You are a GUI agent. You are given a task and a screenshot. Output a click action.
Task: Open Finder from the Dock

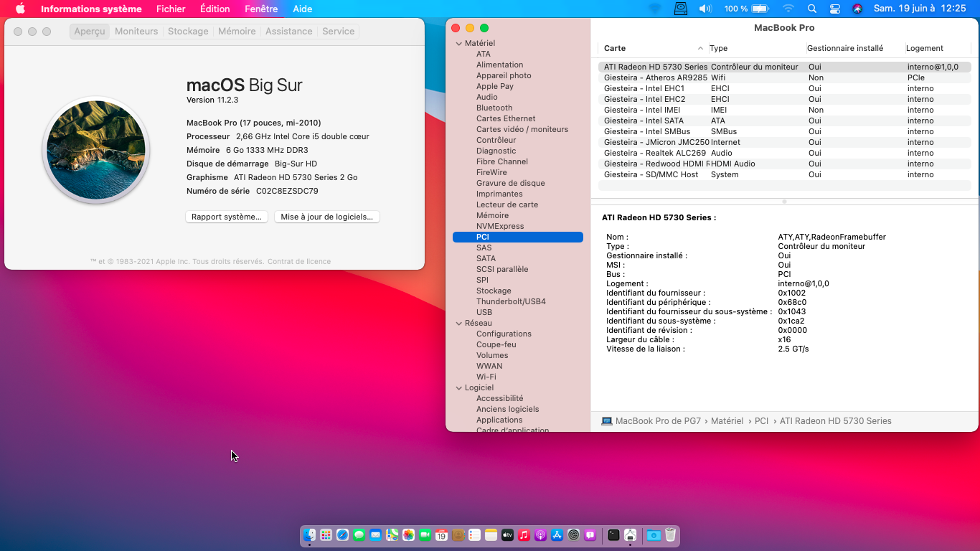309,534
